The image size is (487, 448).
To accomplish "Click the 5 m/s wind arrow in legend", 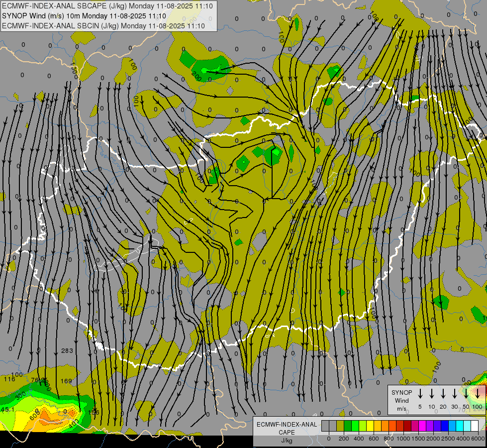I will point(420,393).
